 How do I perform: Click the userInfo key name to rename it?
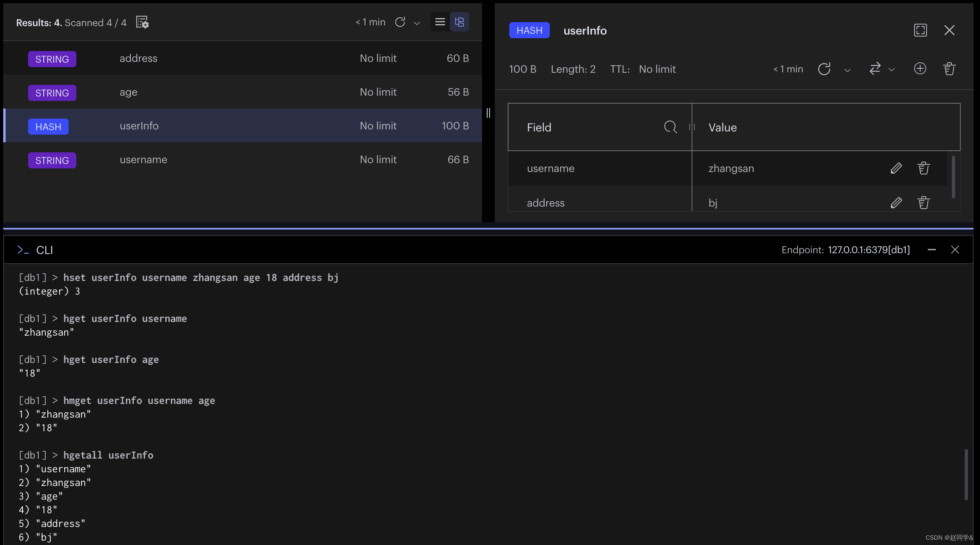585,31
